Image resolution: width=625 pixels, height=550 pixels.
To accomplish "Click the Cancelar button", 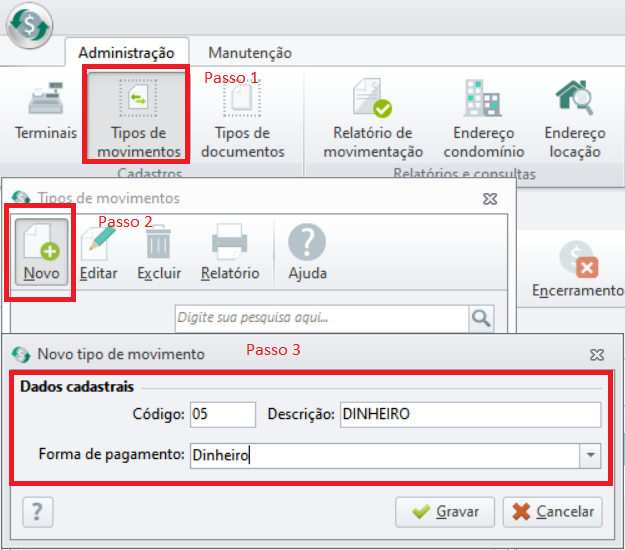I will click(x=552, y=512).
